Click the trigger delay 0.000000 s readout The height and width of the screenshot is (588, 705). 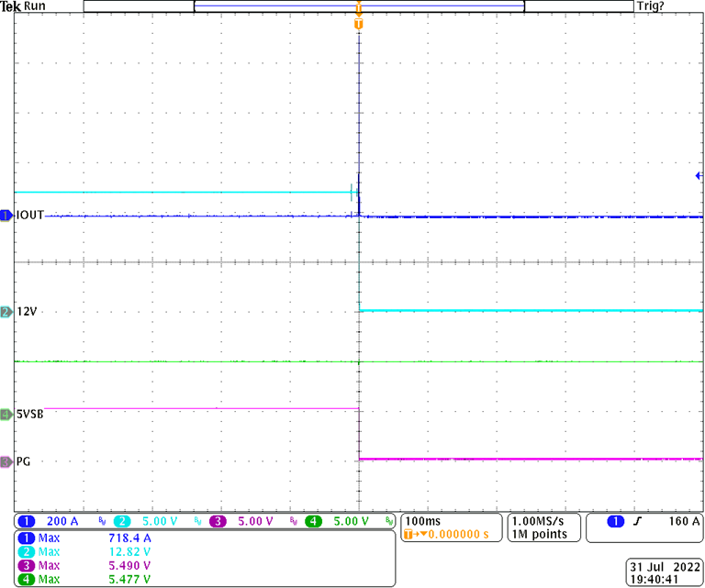click(450, 534)
